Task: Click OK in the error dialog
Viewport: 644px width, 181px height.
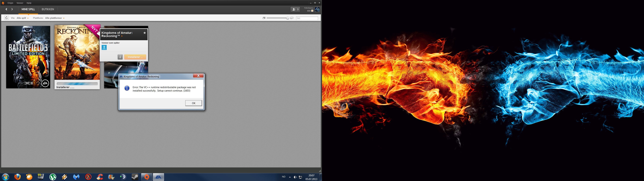Action: (194, 103)
